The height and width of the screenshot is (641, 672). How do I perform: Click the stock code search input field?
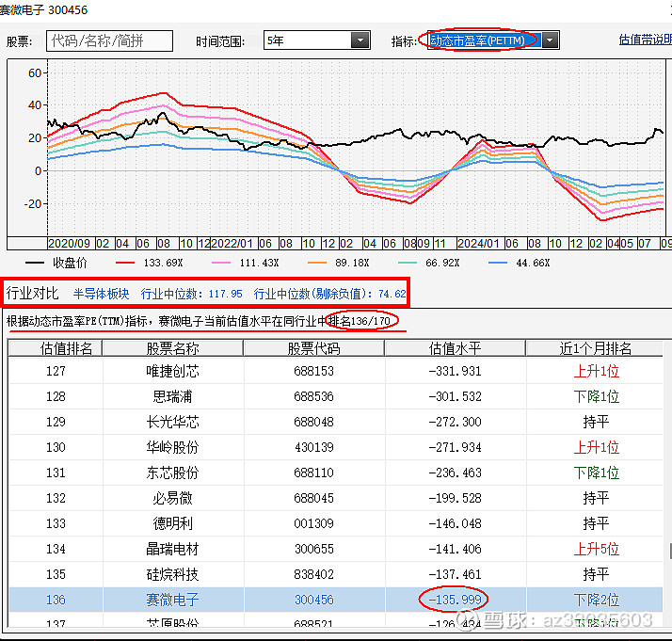109,40
